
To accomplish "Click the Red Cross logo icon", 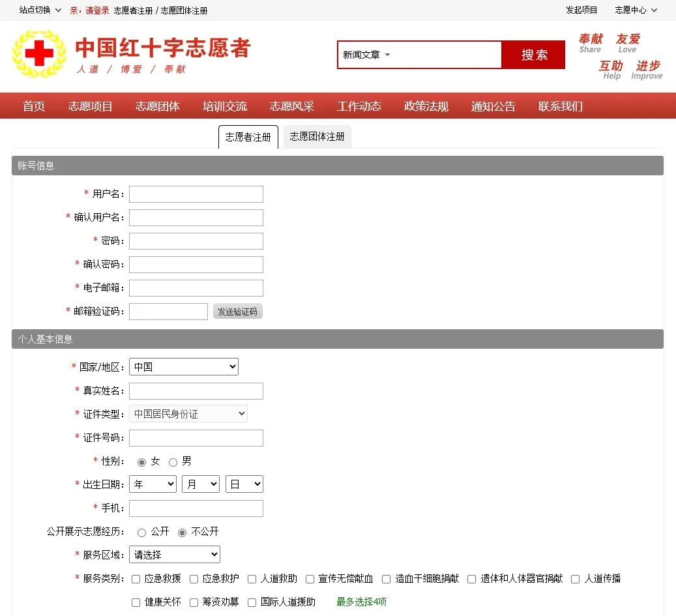I will click(x=38, y=53).
